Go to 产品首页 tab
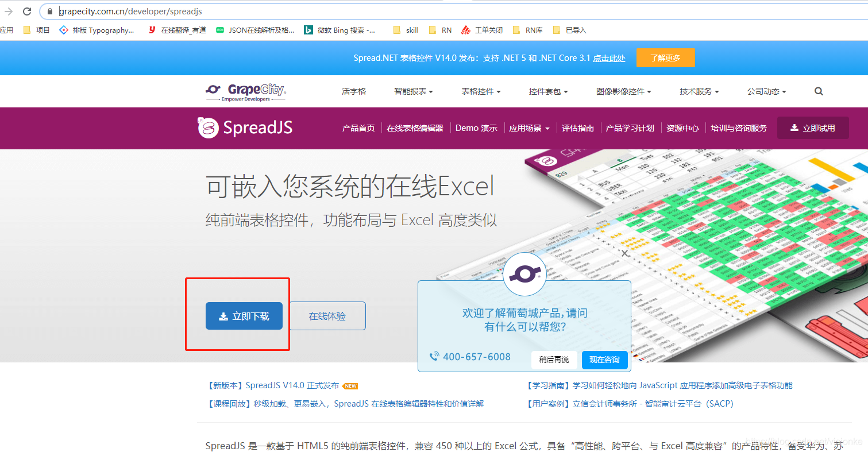This screenshot has width=868, height=452. pos(358,128)
